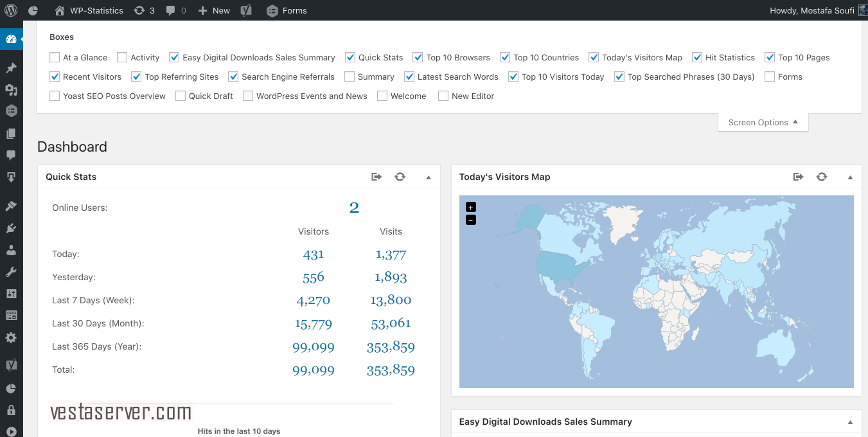Click online users count 2
The width and height of the screenshot is (868, 437).
pyautogui.click(x=354, y=208)
